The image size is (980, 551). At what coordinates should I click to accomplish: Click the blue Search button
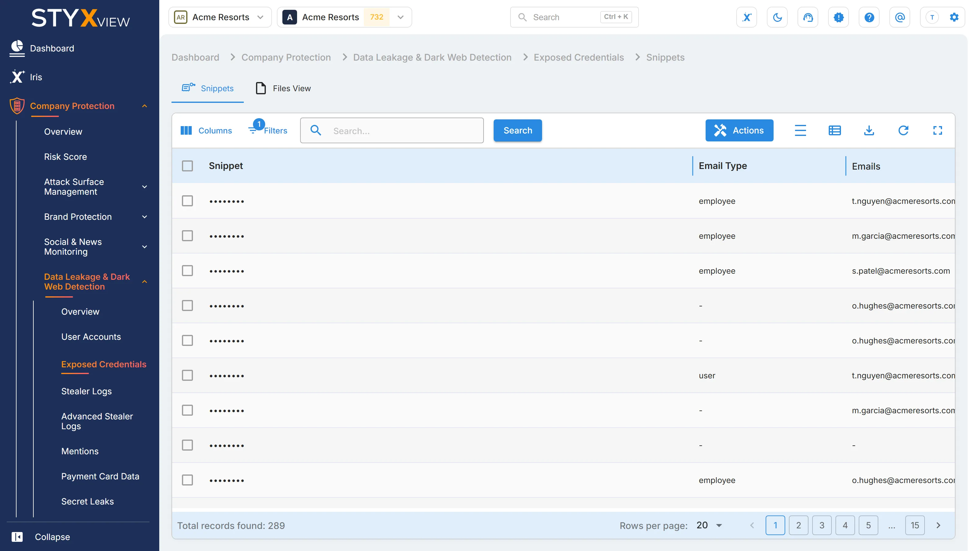(x=517, y=130)
